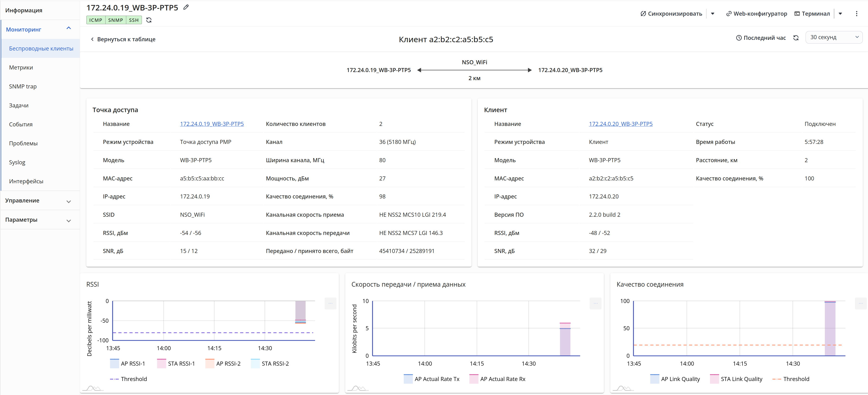Toggle the AP Actual Rate Rx legend series

(497, 379)
